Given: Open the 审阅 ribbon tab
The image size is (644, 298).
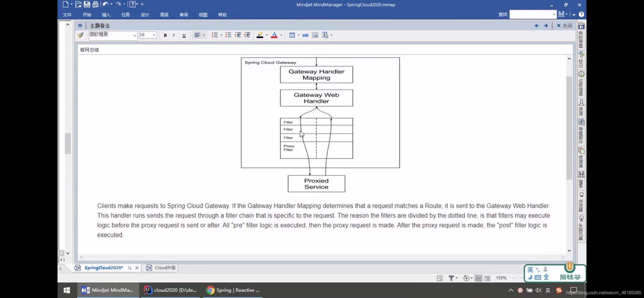Looking at the screenshot, I should click(184, 15).
